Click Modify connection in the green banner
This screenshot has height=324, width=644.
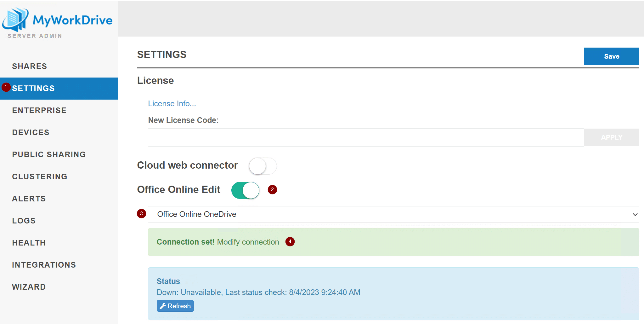pyautogui.click(x=248, y=242)
